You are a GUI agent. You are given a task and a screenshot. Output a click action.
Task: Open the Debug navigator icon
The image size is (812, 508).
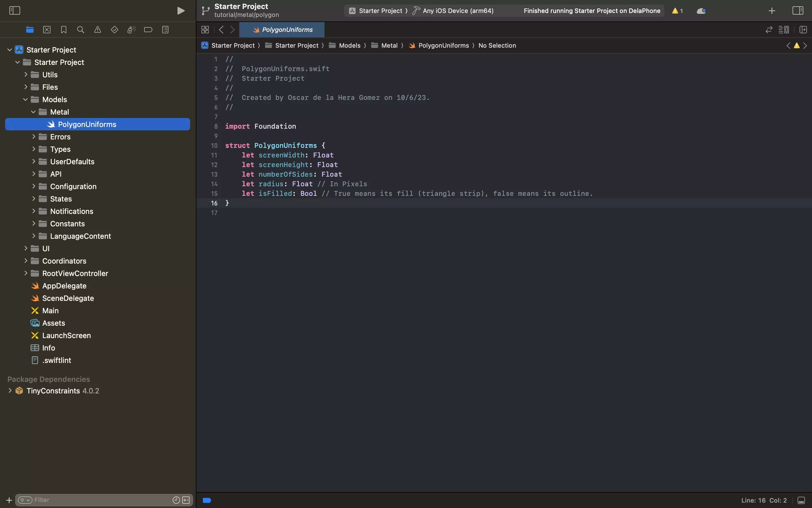pos(131,30)
